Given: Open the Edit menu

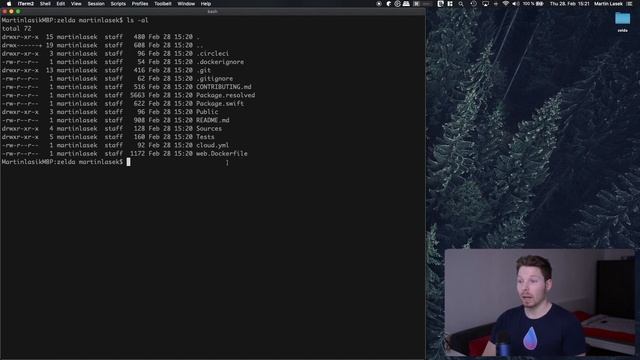Looking at the screenshot, I should [61, 4].
